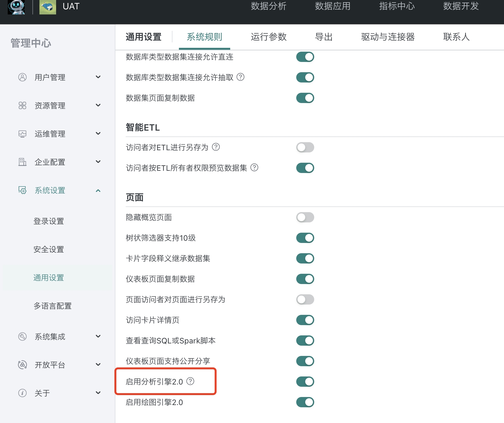The image size is (504, 423).
Task: Select the 系统规则 tab
Action: point(205,37)
